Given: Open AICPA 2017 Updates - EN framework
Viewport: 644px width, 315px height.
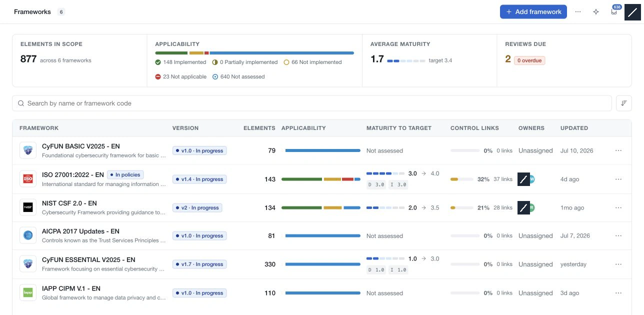Looking at the screenshot, I should (x=80, y=231).
